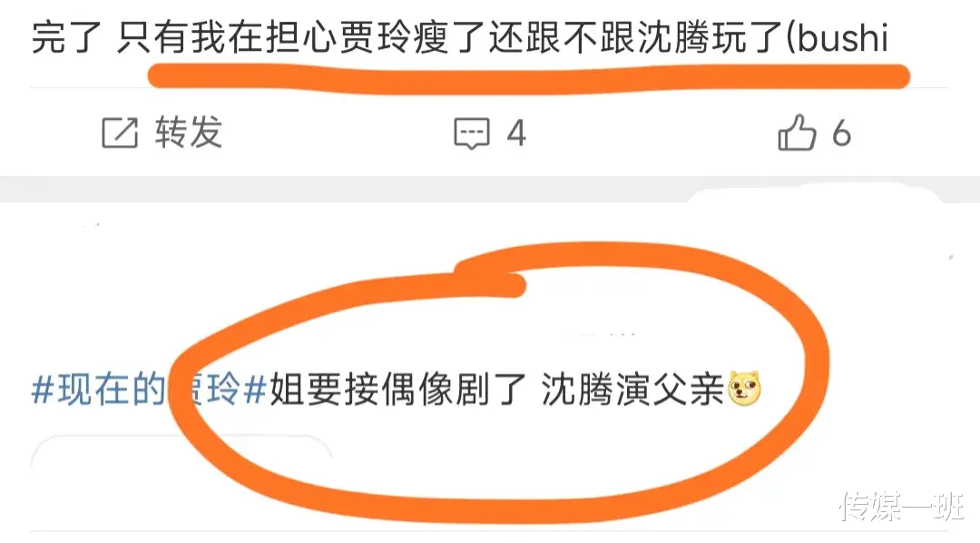The width and height of the screenshot is (980, 543).
Task: Click the (bushi word ending first post
Action: pos(836,37)
